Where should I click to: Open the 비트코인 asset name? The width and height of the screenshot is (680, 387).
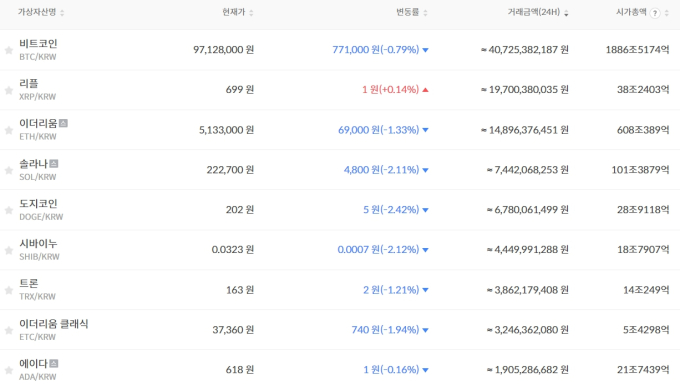tap(38, 43)
